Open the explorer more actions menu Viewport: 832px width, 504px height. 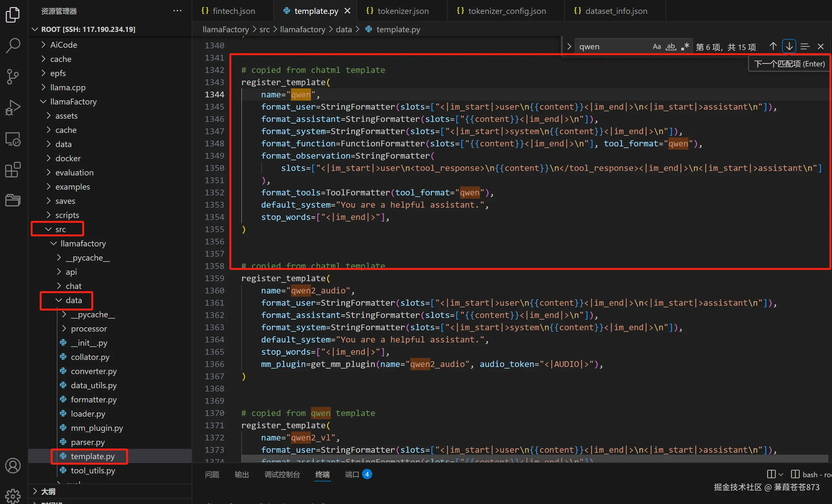[x=177, y=11]
